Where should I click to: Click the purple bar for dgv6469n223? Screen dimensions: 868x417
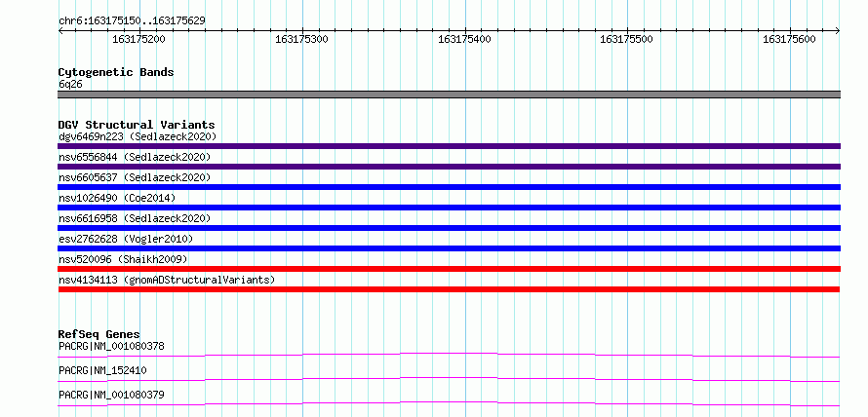[449, 146]
